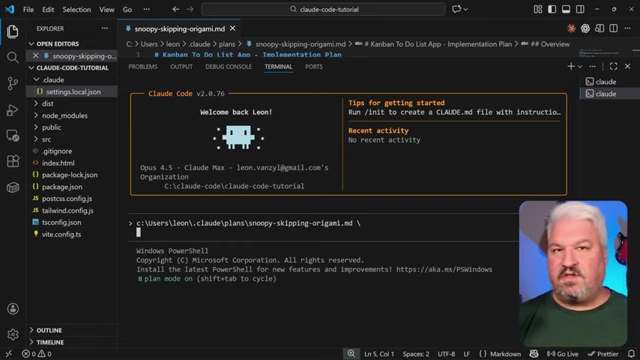
Task: Open the Edit menu
Action: pos(48,9)
